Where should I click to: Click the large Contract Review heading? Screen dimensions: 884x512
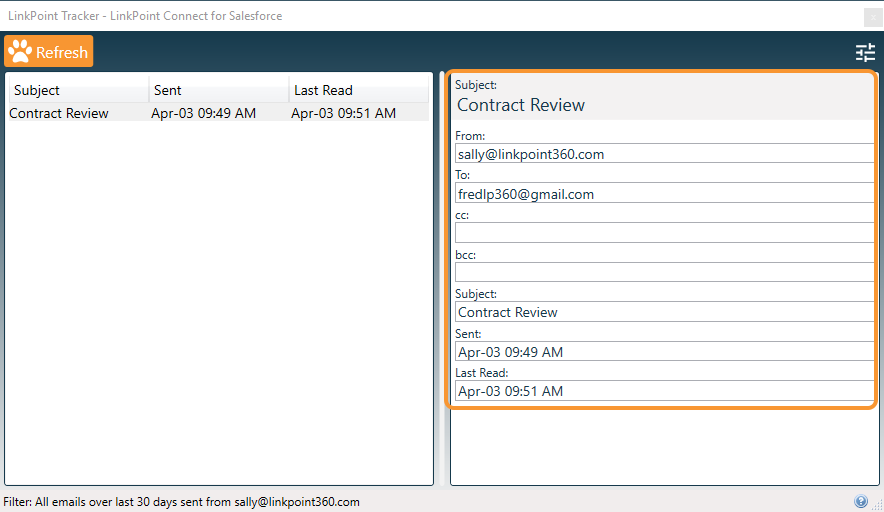pos(521,105)
